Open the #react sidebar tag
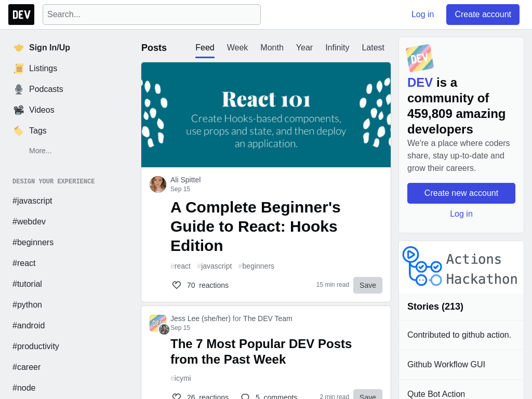This screenshot has width=532, height=399. [x=24, y=263]
